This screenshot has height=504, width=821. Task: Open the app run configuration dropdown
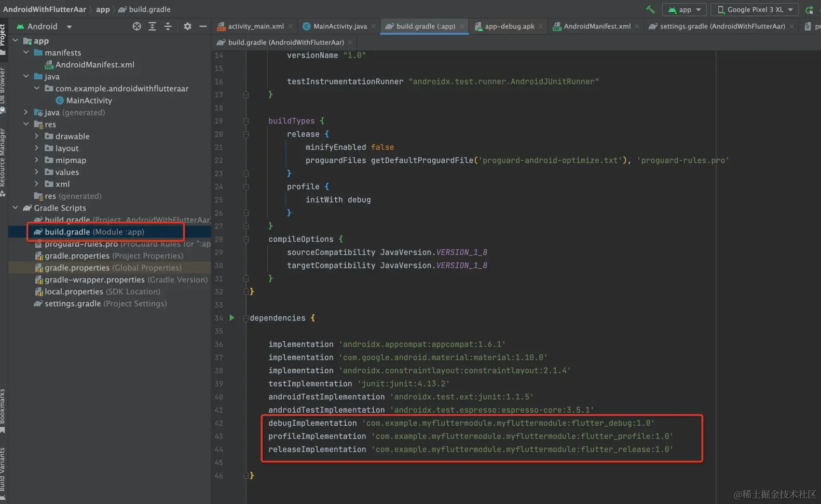click(685, 9)
